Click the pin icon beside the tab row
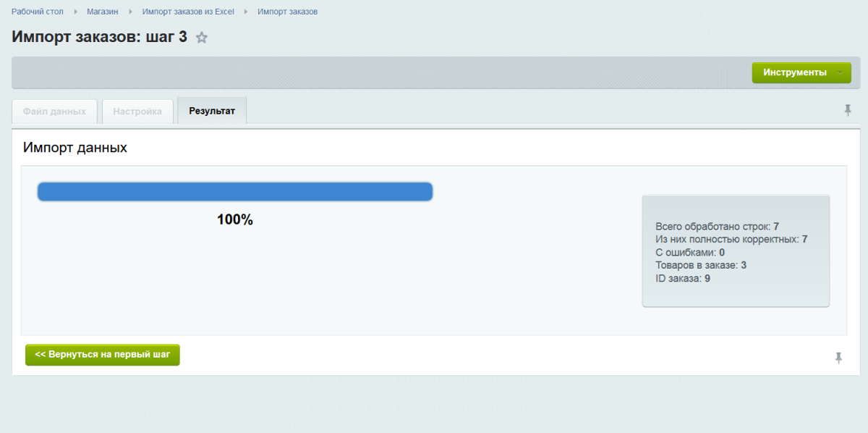The height and width of the screenshot is (433, 868). coord(848,110)
